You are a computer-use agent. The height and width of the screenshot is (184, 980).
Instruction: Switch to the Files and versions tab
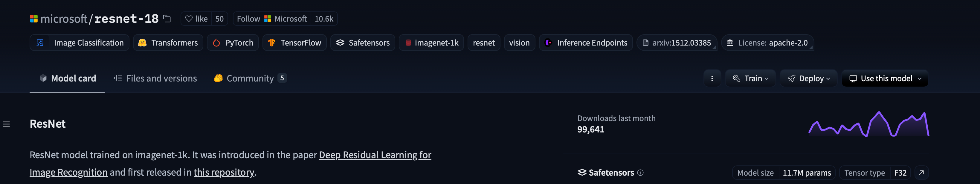click(x=155, y=79)
